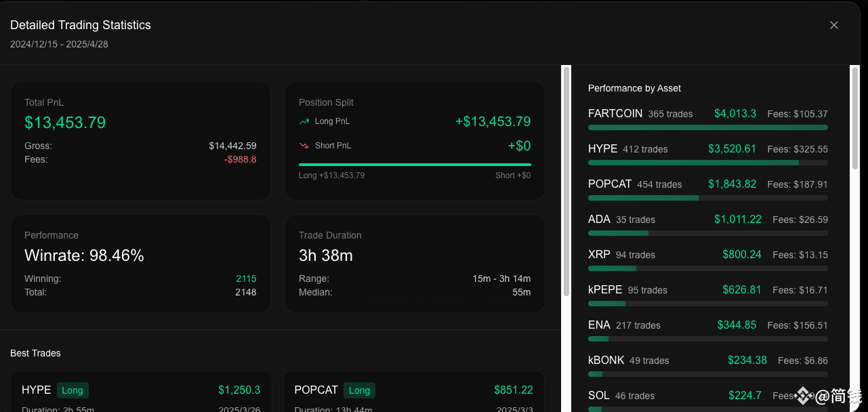Click the Long +$13,453.79 caption under split bar
The width and height of the screenshot is (868, 412).
pos(332,176)
